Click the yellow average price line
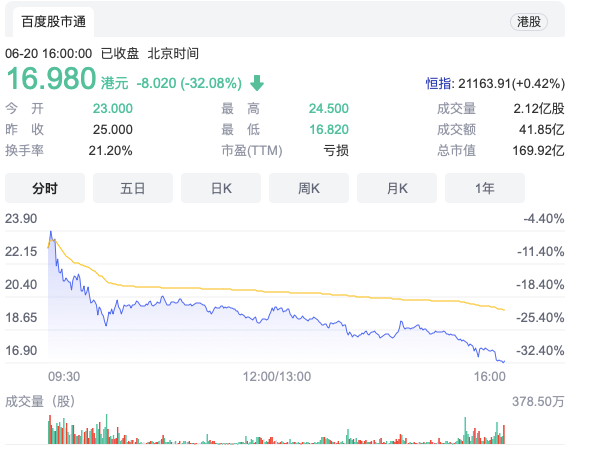Viewport: 601px width, 456px height. tap(300, 290)
